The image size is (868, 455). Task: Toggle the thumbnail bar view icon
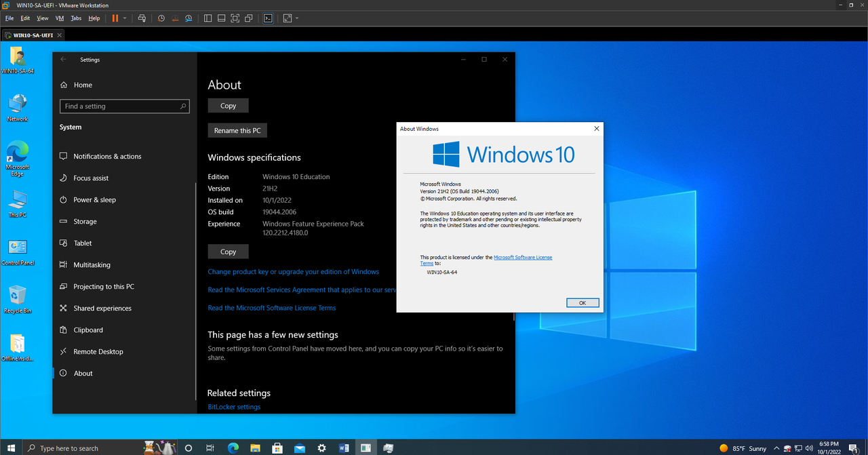(221, 18)
